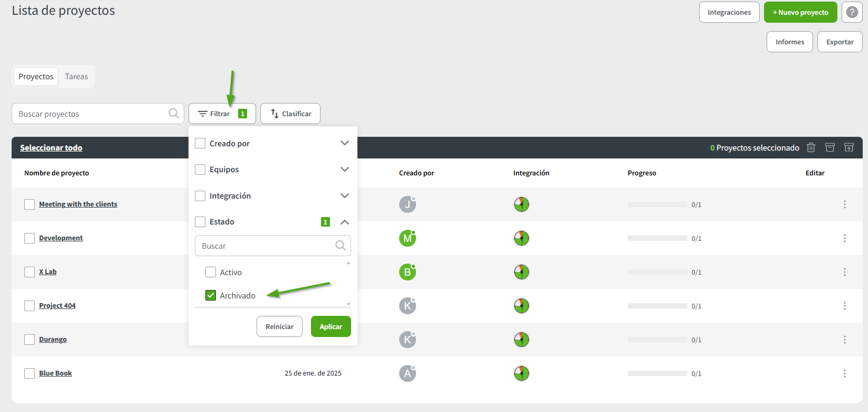This screenshot has height=412, width=868.
Task: Expand the Equipos filter chevron
Action: [344, 170]
